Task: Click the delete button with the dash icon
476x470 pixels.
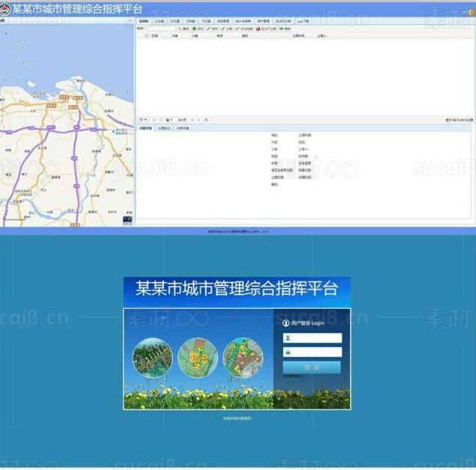Action: pyautogui.click(x=285, y=28)
